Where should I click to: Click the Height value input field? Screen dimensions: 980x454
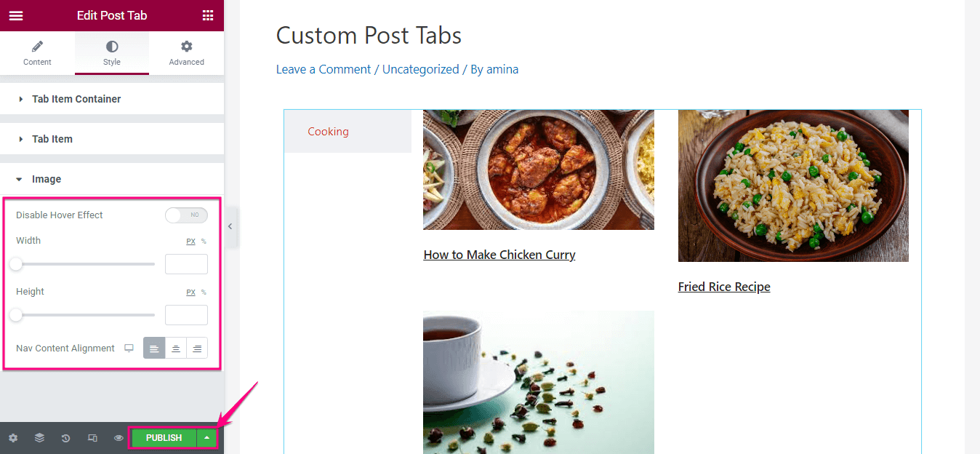click(186, 314)
